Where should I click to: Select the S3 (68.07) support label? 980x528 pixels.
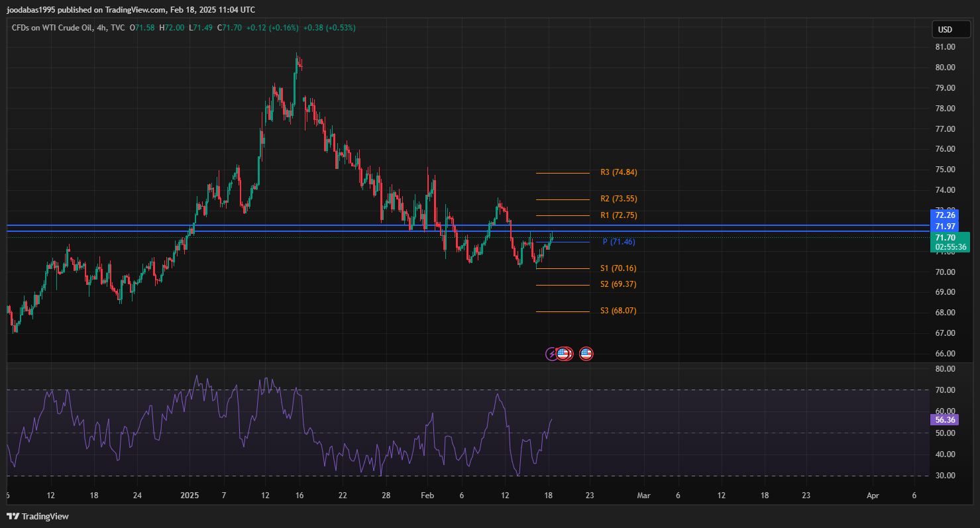pyautogui.click(x=618, y=311)
